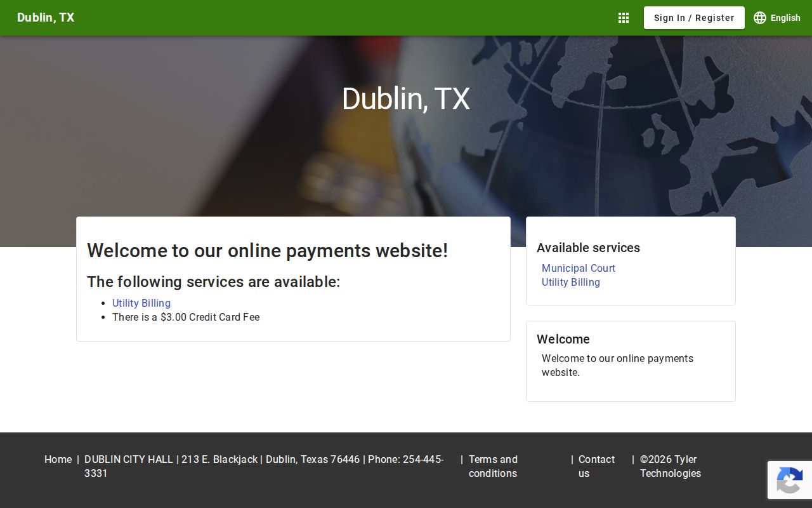Click the Available services heading

(x=588, y=248)
